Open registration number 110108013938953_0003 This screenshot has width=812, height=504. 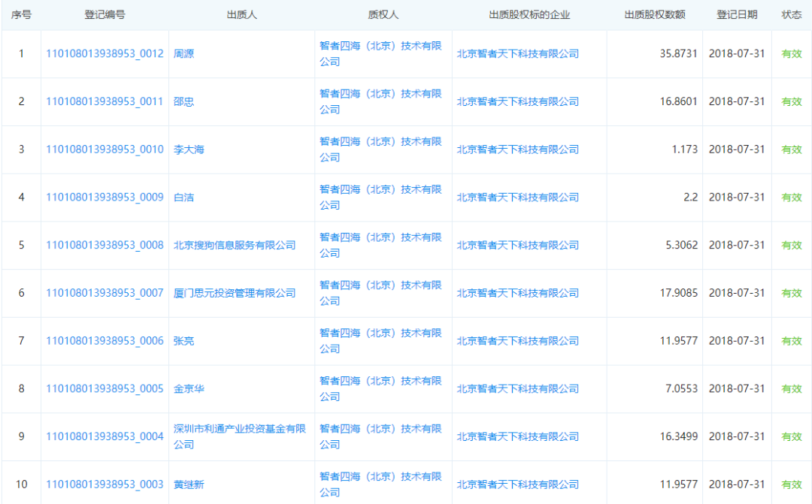pyautogui.click(x=105, y=484)
